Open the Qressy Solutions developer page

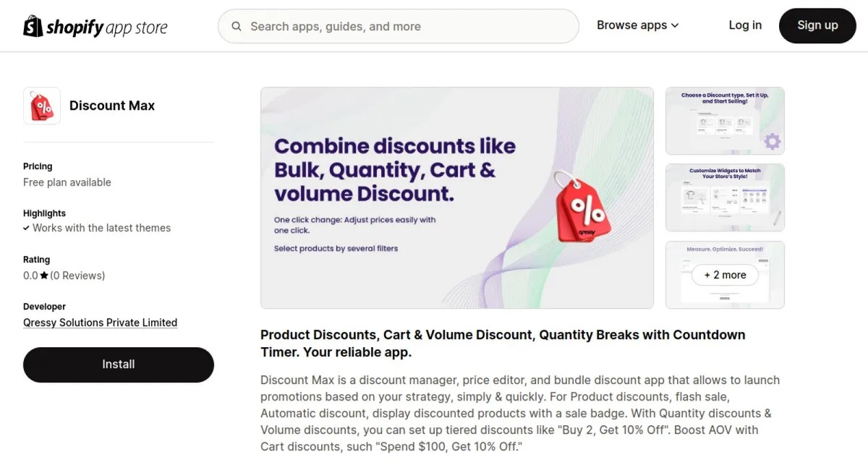[100, 322]
